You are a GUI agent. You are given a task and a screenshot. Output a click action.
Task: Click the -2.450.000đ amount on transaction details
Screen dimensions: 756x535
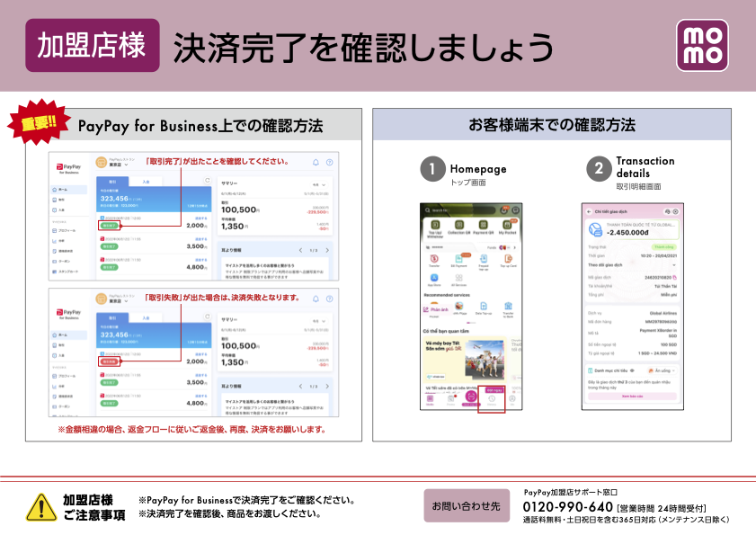(x=627, y=233)
